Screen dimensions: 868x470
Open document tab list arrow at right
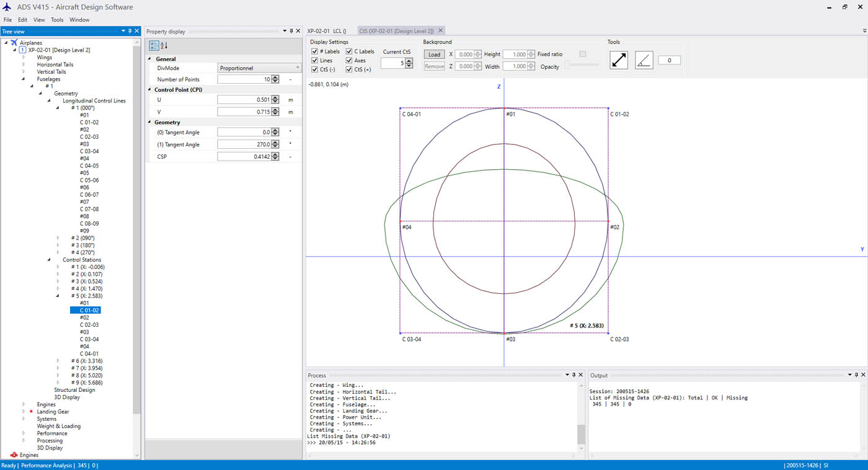(x=864, y=31)
